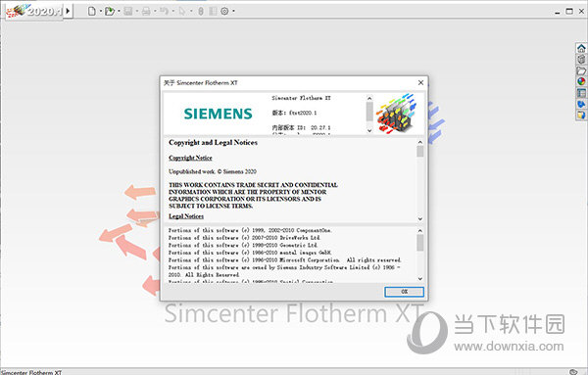Viewport: 588px width, 375px height.
Task: Click the line mentioning Siemens Industry Software Limited
Action: click(x=284, y=271)
